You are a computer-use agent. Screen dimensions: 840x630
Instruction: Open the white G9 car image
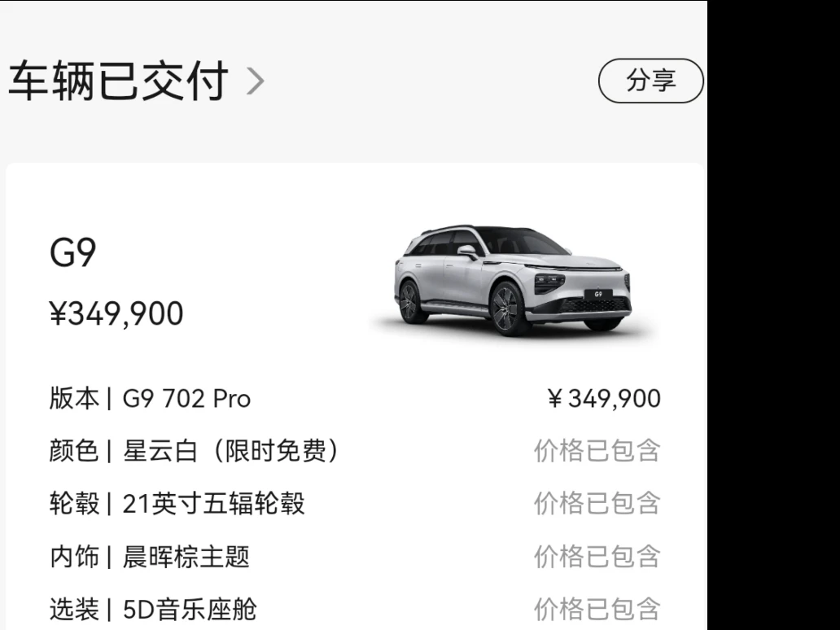tap(513, 280)
